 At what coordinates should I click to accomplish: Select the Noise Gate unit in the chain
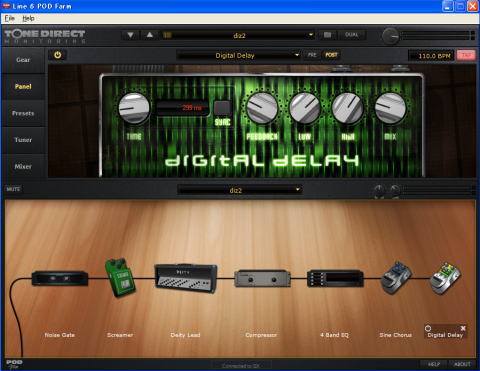pyautogui.click(x=60, y=278)
